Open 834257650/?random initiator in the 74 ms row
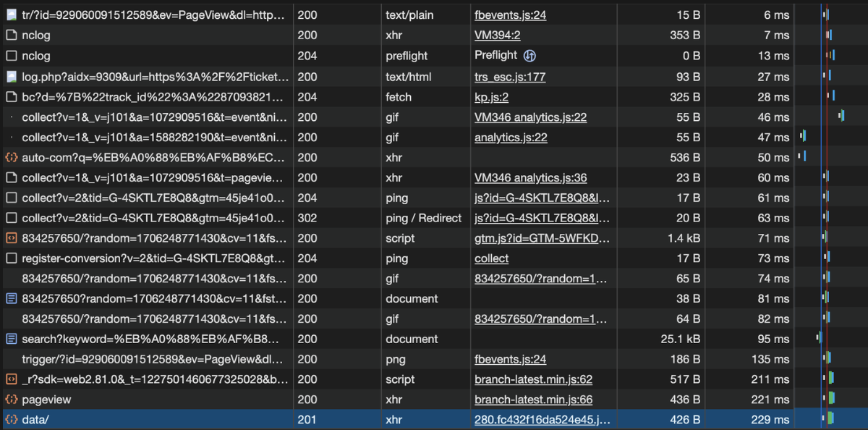868x430 pixels. tap(541, 278)
